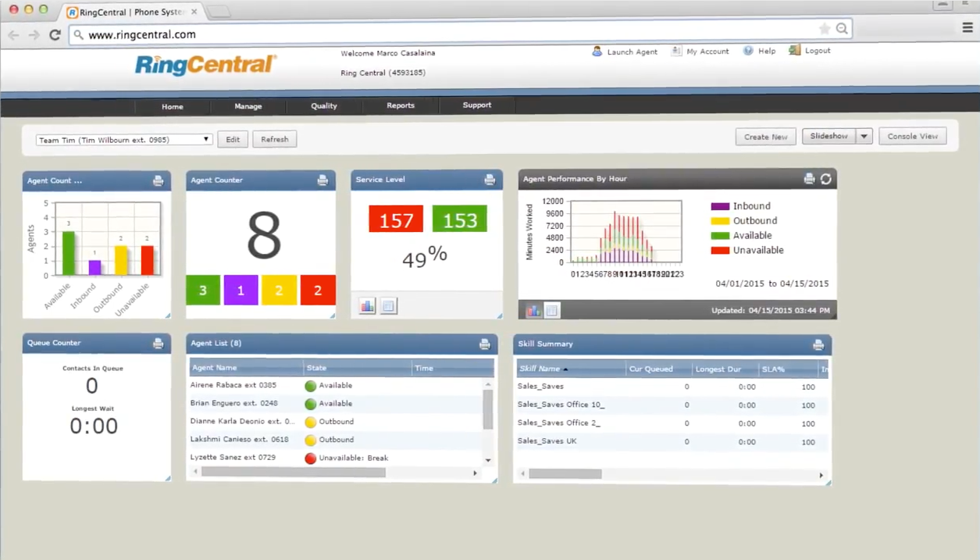980x560 pixels.
Task: Refresh the Agent Performance By Hour widget
Action: (826, 179)
